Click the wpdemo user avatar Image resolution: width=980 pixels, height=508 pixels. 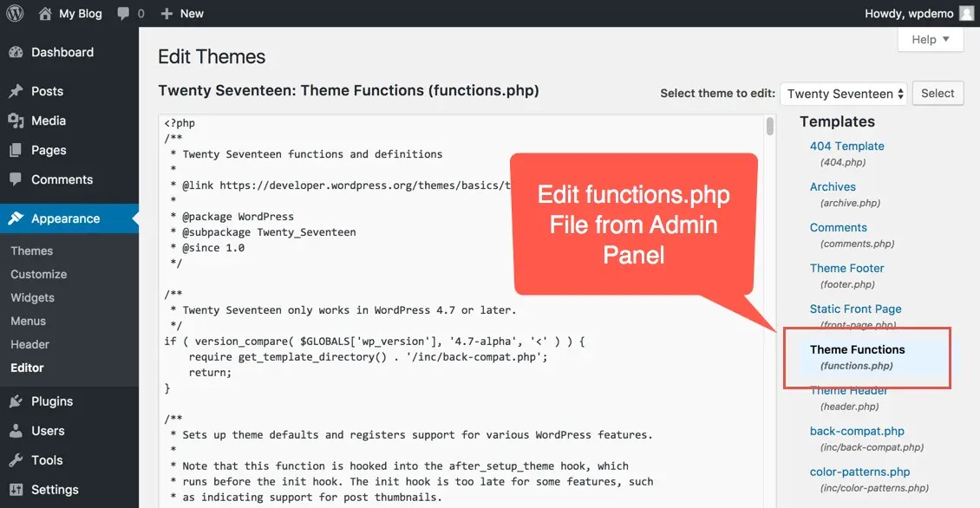966,13
